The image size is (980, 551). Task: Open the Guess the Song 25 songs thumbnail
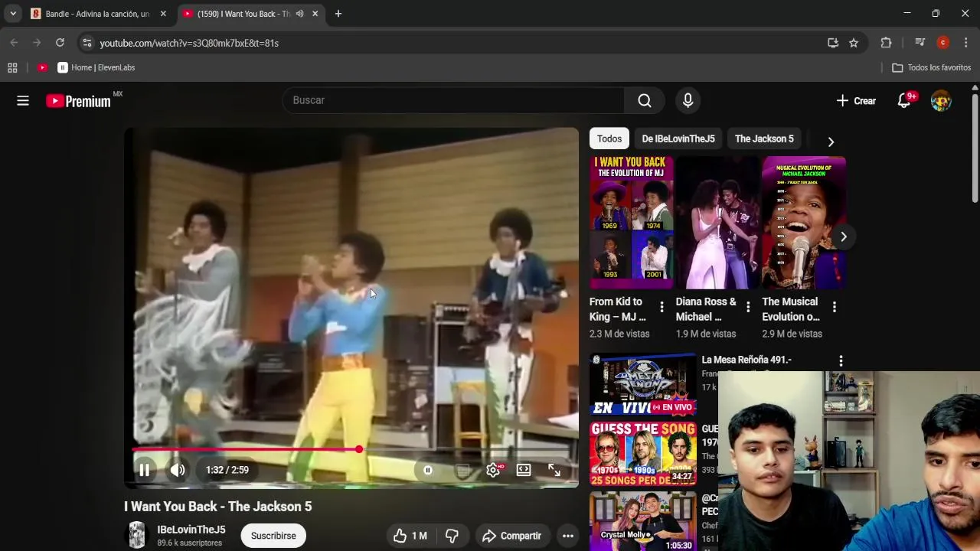tap(643, 454)
